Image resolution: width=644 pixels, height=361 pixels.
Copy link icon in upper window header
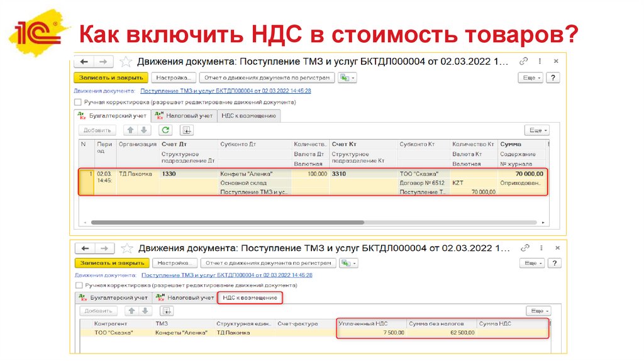[x=523, y=61]
